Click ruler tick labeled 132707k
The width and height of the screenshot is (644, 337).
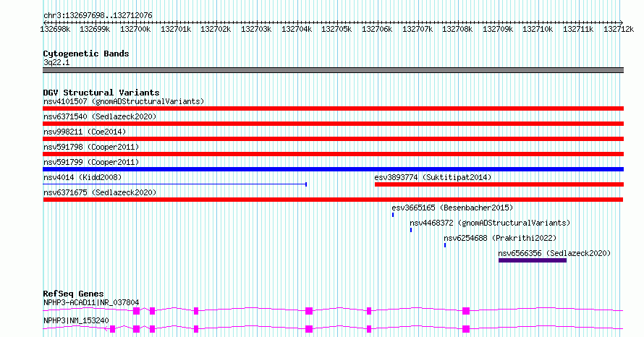tap(418, 29)
